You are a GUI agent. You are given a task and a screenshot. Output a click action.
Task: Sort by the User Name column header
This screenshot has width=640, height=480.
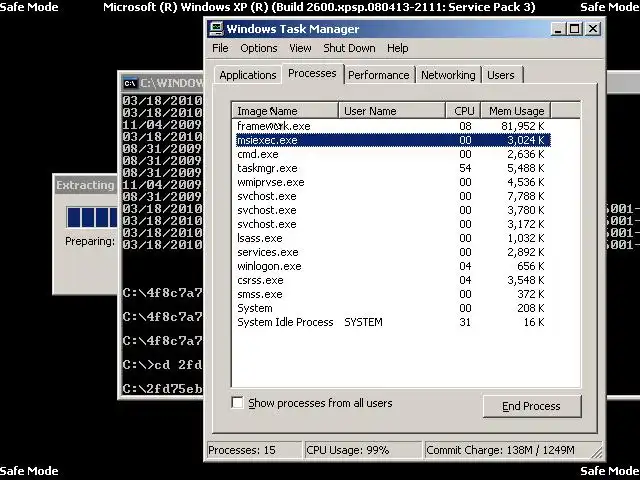(392, 111)
